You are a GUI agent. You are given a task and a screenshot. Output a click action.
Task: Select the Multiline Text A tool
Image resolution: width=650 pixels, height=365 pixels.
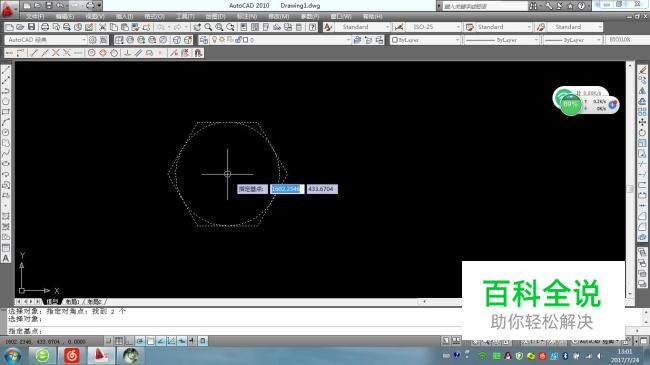coord(6,258)
